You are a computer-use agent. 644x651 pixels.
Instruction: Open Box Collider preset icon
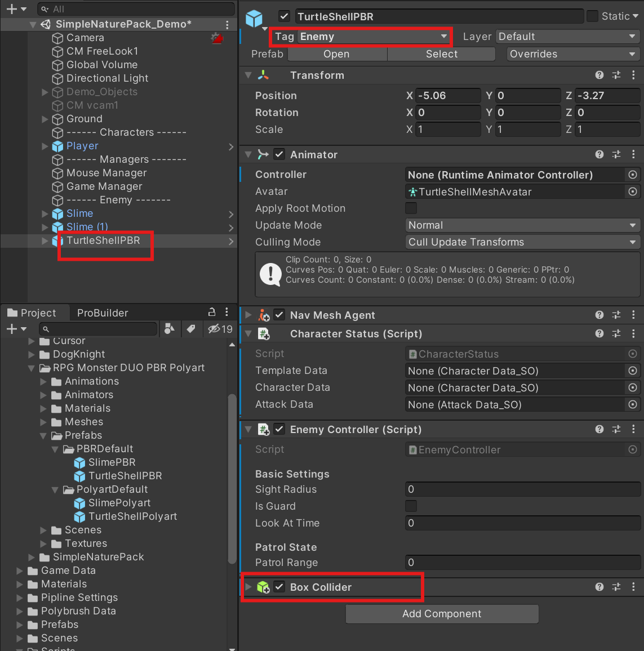[x=616, y=587]
